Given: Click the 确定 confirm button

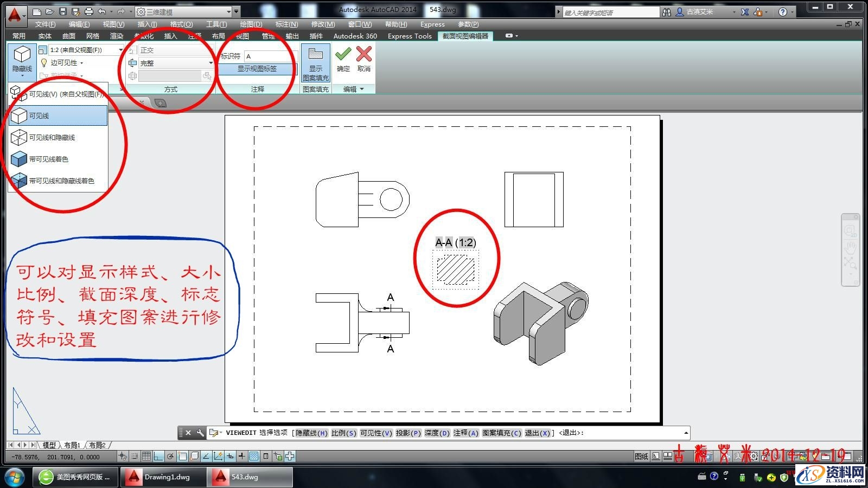Looking at the screenshot, I should pos(343,57).
